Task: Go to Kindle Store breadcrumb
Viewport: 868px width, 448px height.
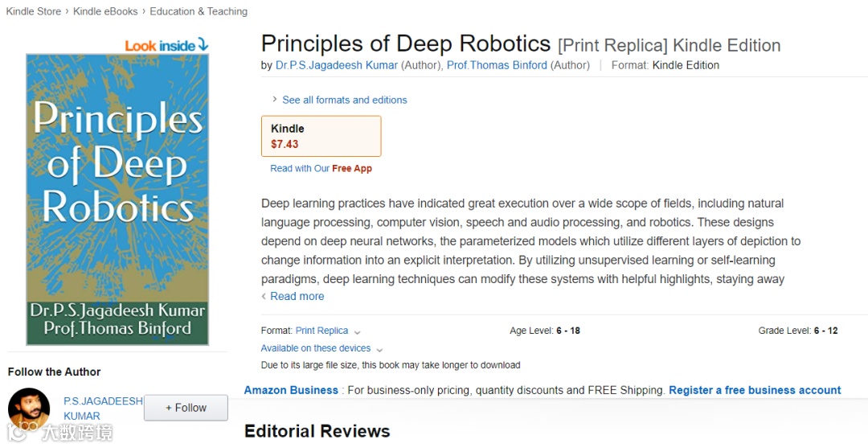Action: 33,11
